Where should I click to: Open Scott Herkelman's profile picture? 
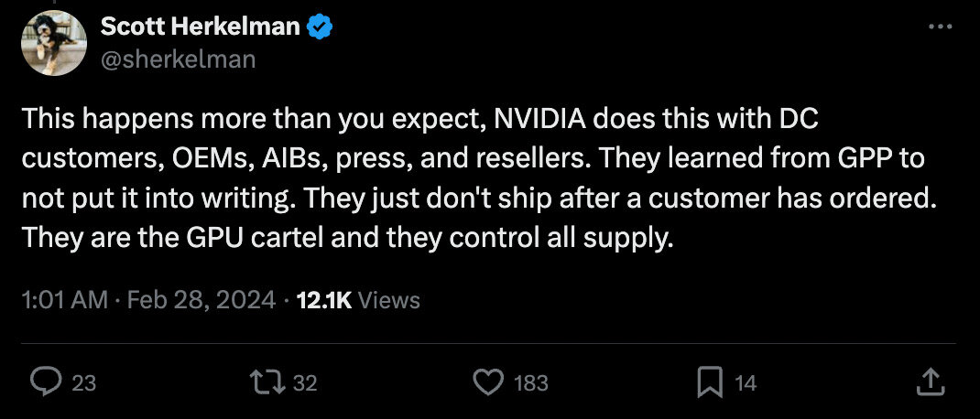pos(53,43)
